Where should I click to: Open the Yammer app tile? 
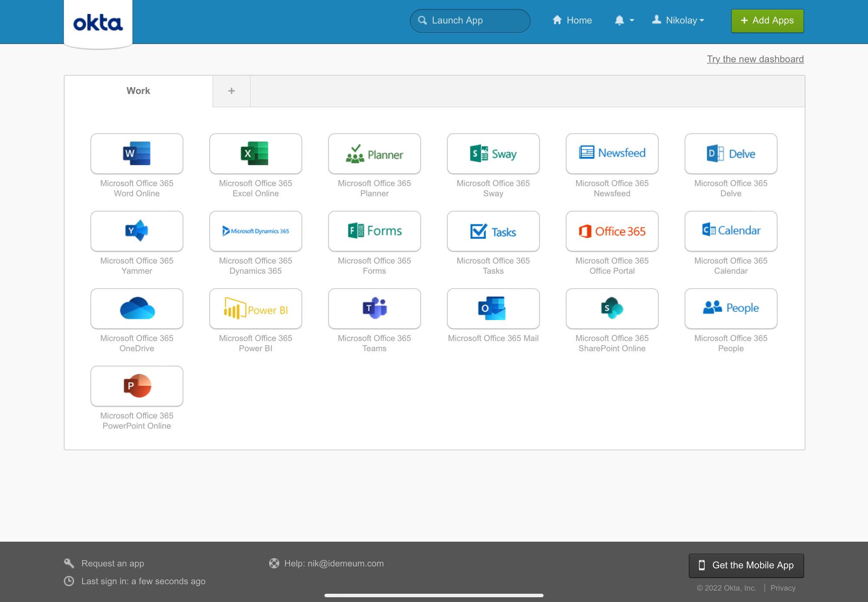point(137,231)
